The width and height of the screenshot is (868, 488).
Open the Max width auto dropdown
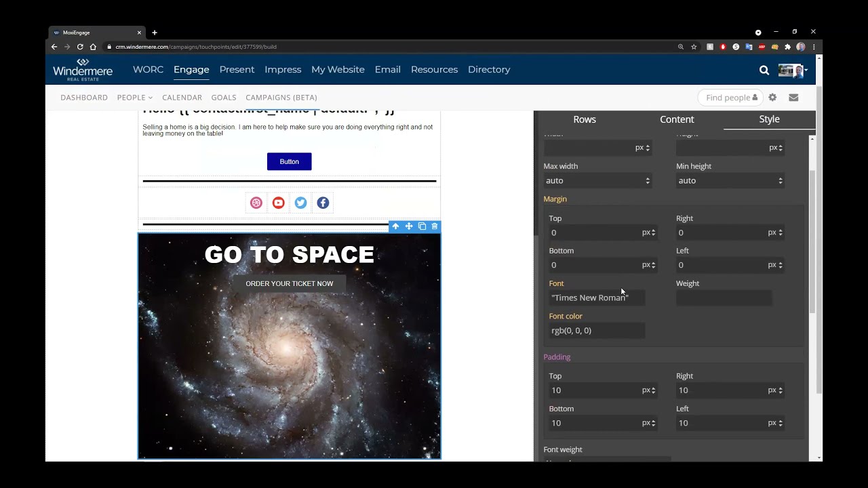tap(597, 180)
